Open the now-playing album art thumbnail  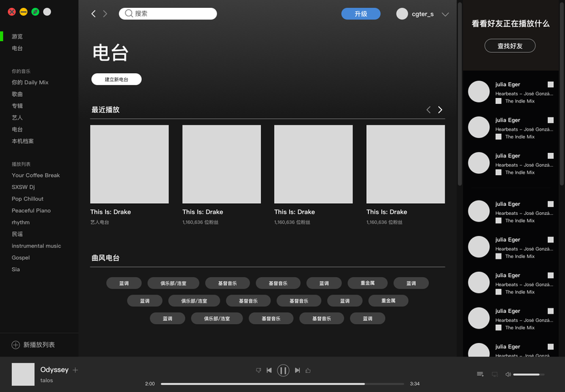(23, 374)
